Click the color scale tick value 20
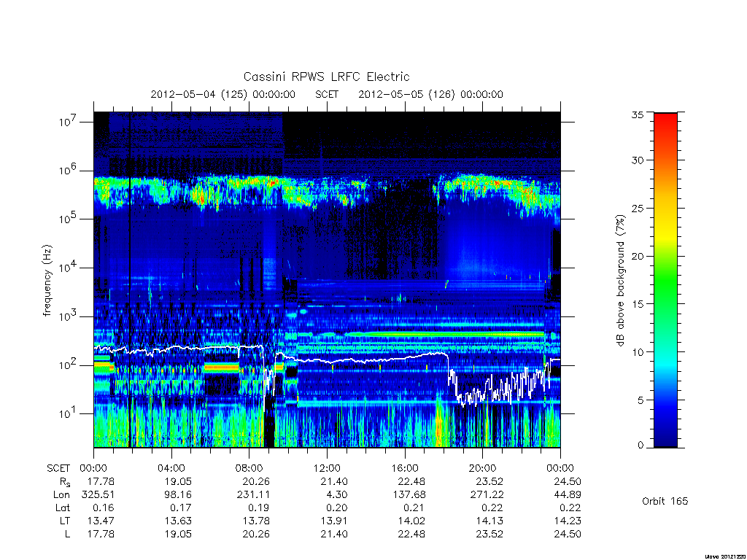Screen dimensions: 747x560 click(x=637, y=256)
